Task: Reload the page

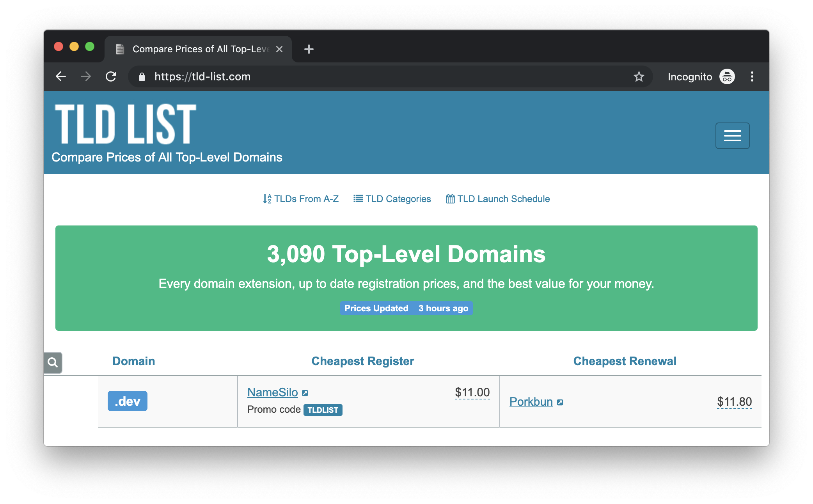Action: click(x=111, y=76)
